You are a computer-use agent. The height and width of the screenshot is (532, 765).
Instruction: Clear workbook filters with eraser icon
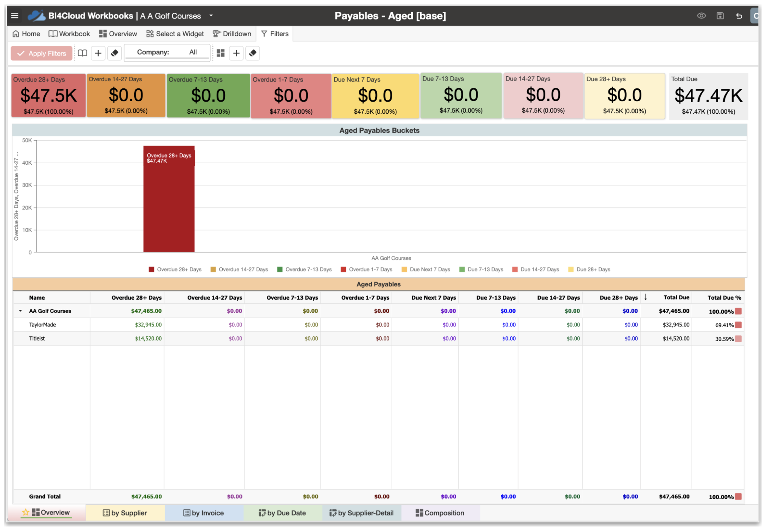pyautogui.click(x=115, y=53)
